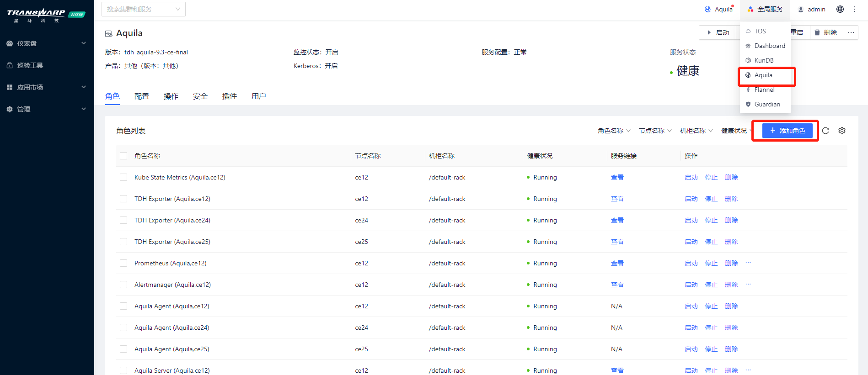Toggle the select-all roles checkbox

(x=123, y=156)
